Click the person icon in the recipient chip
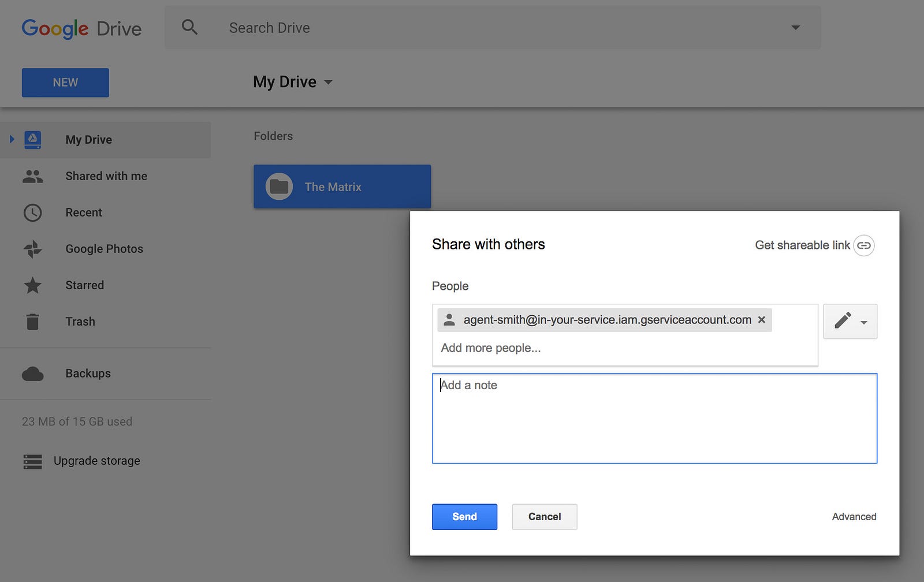This screenshot has height=582, width=924. [x=449, y=320]
